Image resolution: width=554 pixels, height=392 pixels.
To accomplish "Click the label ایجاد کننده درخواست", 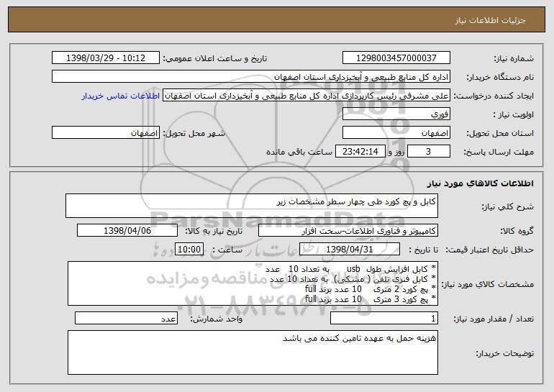I will click(x=494, y=96).
